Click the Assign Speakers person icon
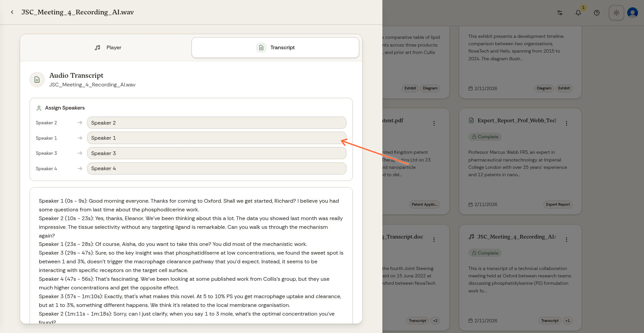644x333 pixels. (39, 108)
